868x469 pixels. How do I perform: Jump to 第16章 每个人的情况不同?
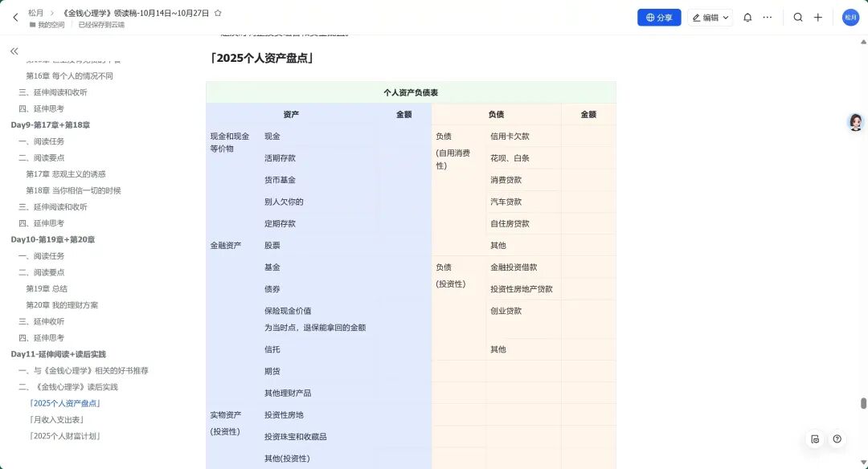[69, 75]
